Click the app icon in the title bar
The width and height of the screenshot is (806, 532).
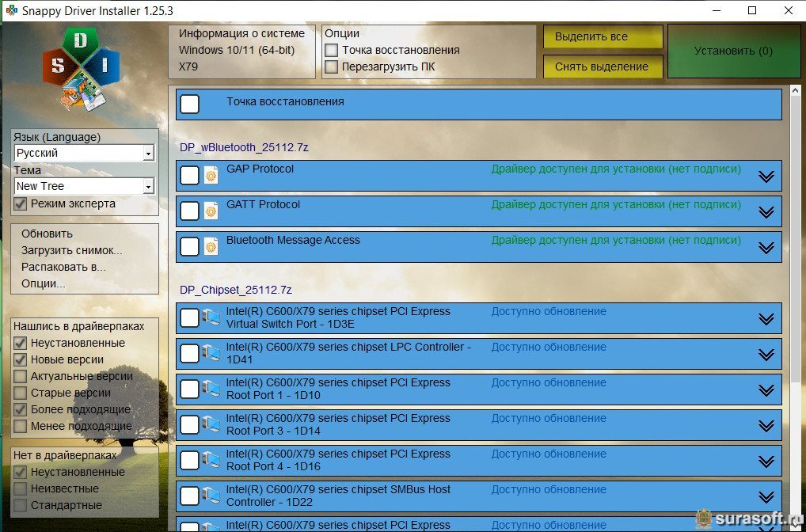(11, 10)
